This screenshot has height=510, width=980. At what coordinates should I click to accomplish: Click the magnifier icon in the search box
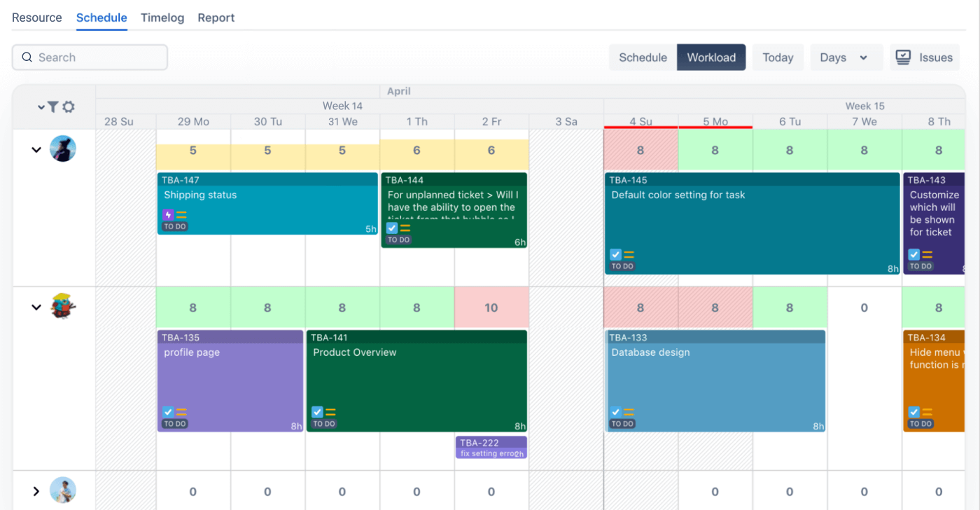pyautogui.click(x=27, y=57)
